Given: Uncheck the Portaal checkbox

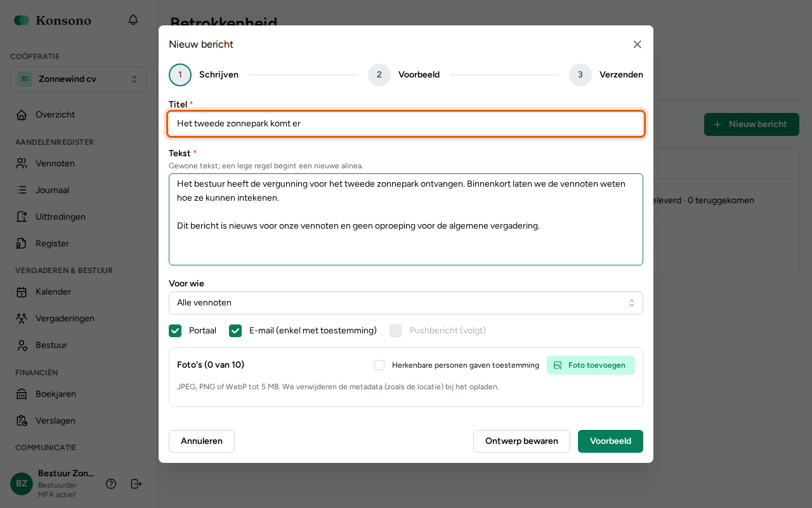Looking at the screenshot, I should 175,331.
